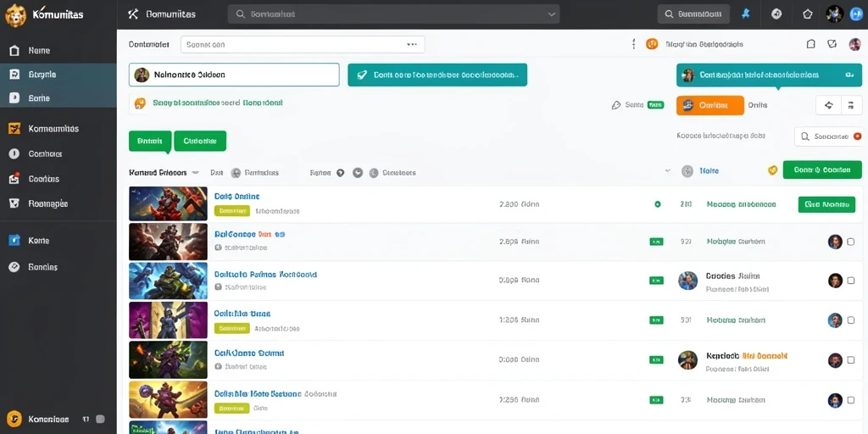Click the green button in the first game row

coord(826,204)
